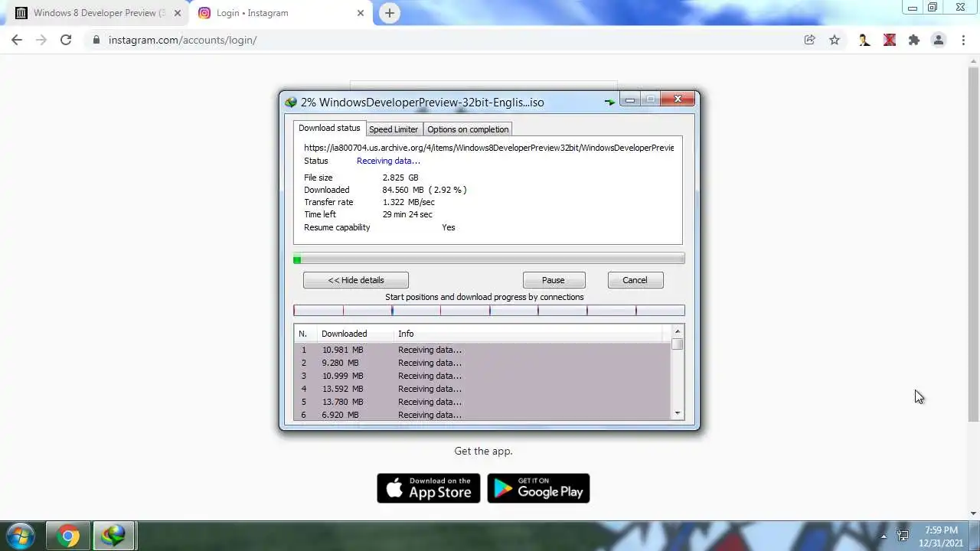
Task: Select connection row 2 with 9.280 MB
Action: pos(482,363)
